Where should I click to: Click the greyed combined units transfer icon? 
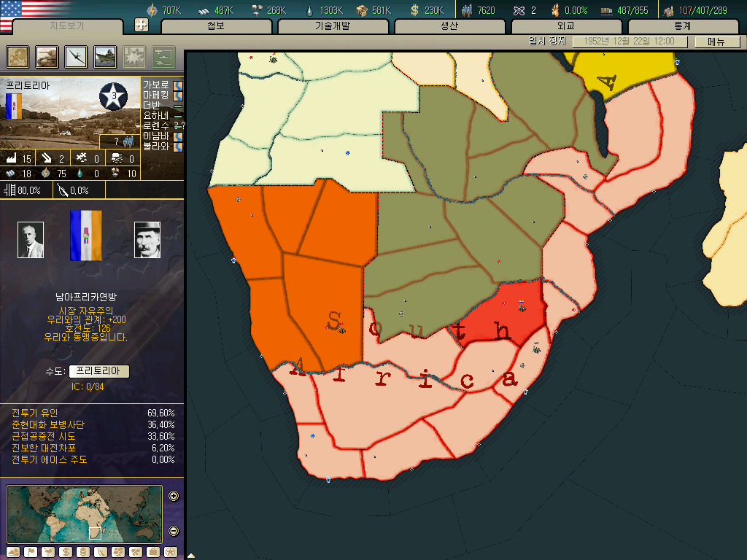click(164, 57)
